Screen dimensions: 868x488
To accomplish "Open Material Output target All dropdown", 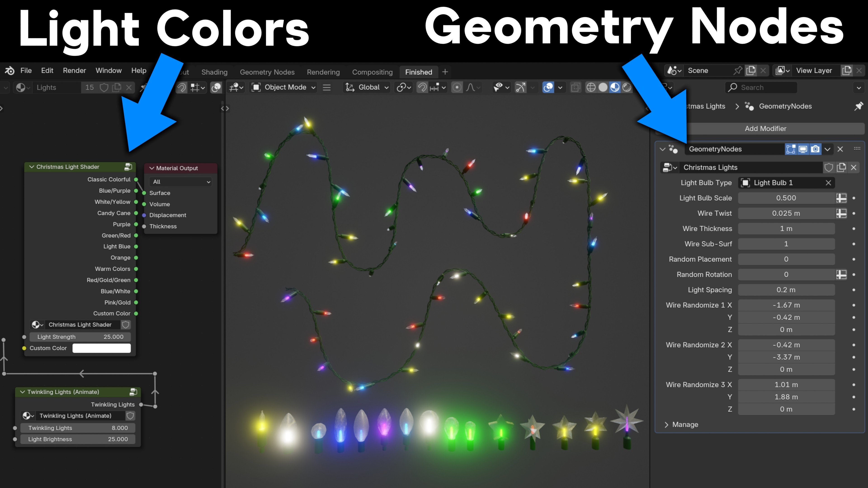I will (181, 182).
